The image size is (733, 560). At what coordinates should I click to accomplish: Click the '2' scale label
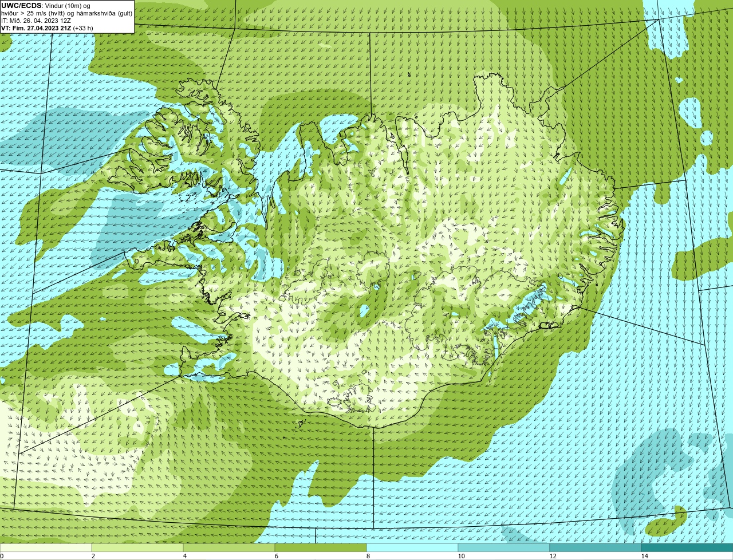coord(93,556)
